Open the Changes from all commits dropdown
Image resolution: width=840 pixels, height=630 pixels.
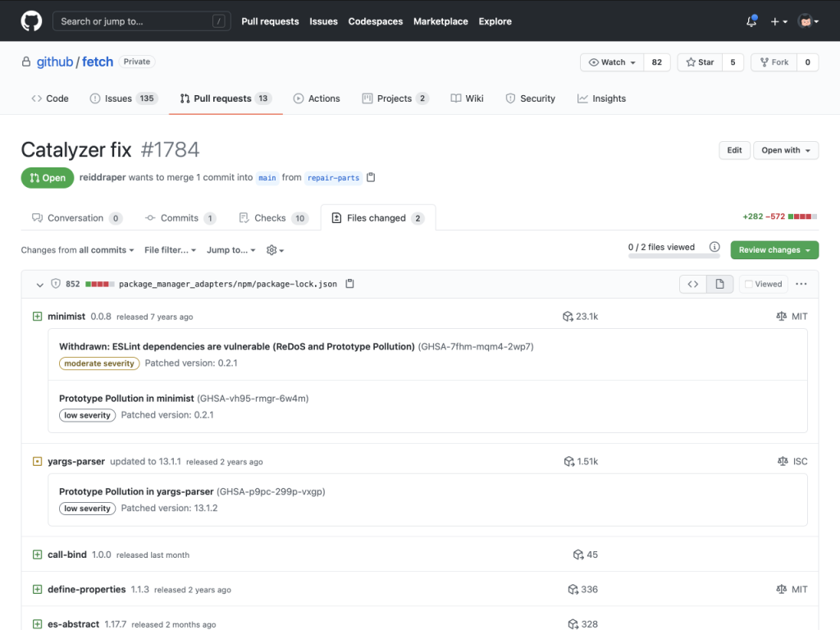tap(76, 250)
